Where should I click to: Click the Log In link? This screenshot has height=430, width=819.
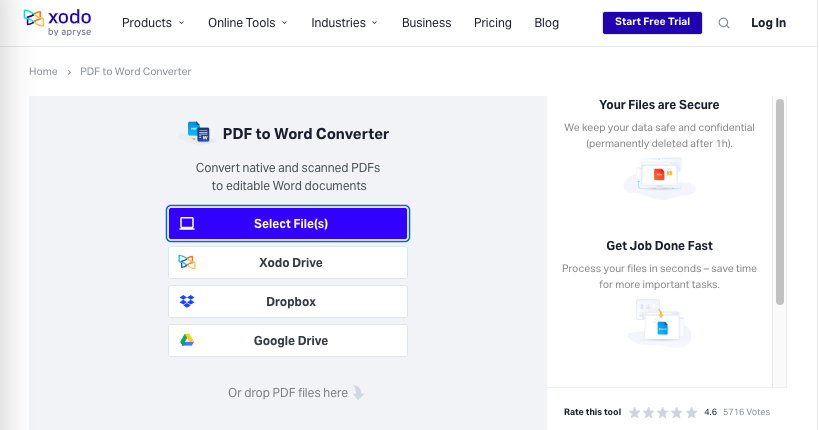(768, 23)
